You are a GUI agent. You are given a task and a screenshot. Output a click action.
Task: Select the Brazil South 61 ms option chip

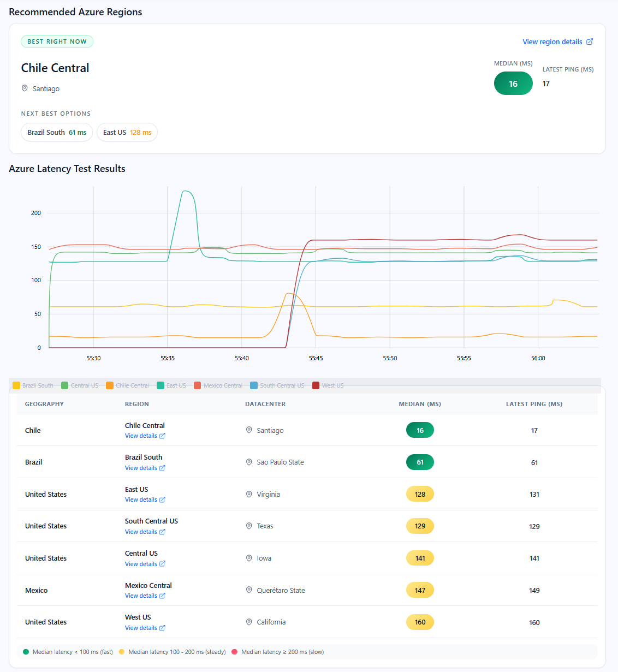(x=57, y=133)
